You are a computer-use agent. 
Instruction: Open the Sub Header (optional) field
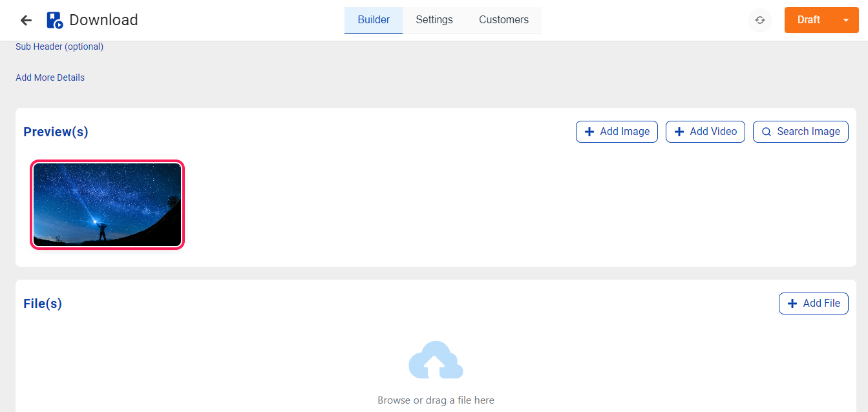59,46
